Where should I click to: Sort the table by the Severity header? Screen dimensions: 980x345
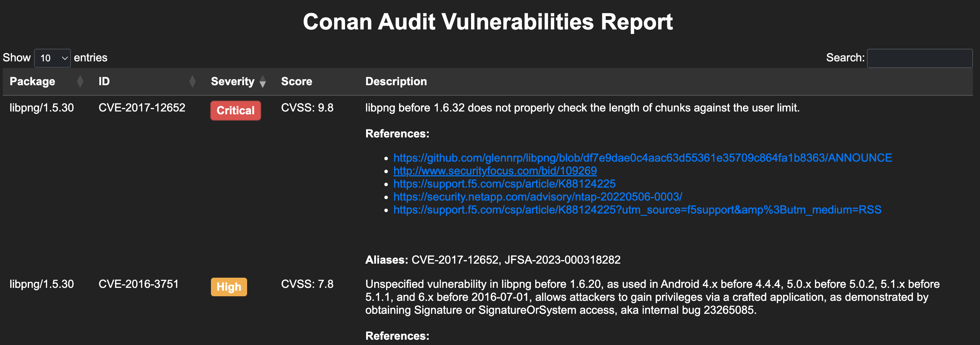[x=232, y=81]
